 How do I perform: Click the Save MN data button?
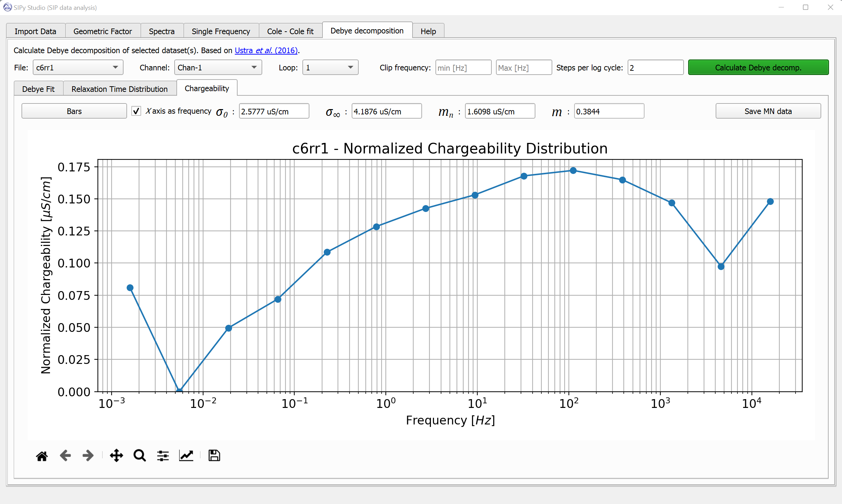click(768, 111)
